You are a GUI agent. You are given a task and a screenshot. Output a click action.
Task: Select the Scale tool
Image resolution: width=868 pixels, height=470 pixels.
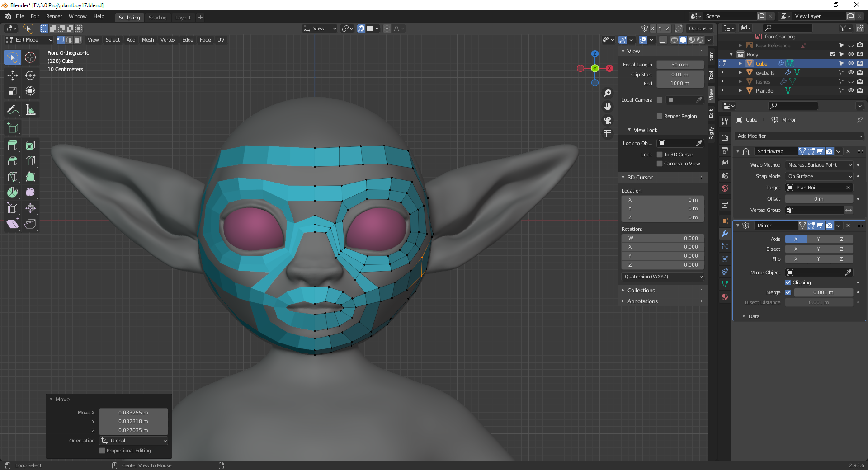point(13,91)
